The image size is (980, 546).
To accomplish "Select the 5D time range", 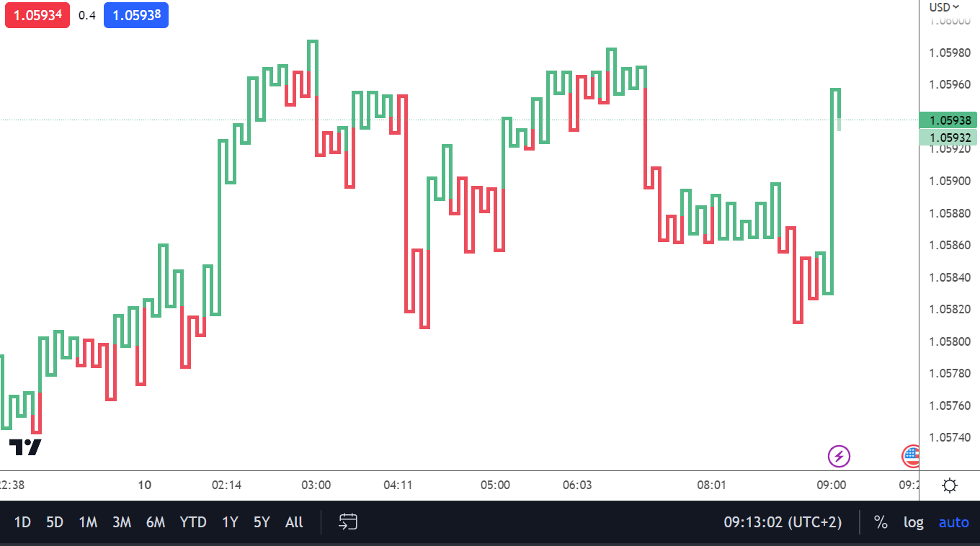I will (55, 522).
